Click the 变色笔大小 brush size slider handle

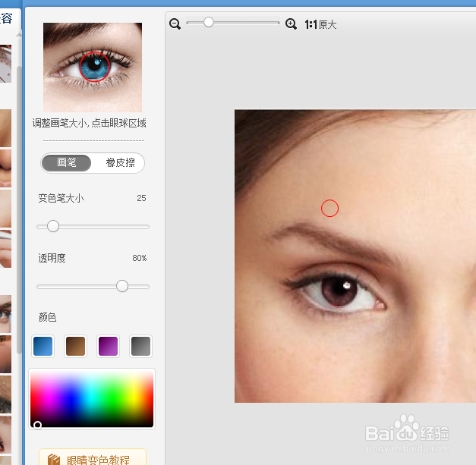53,226
